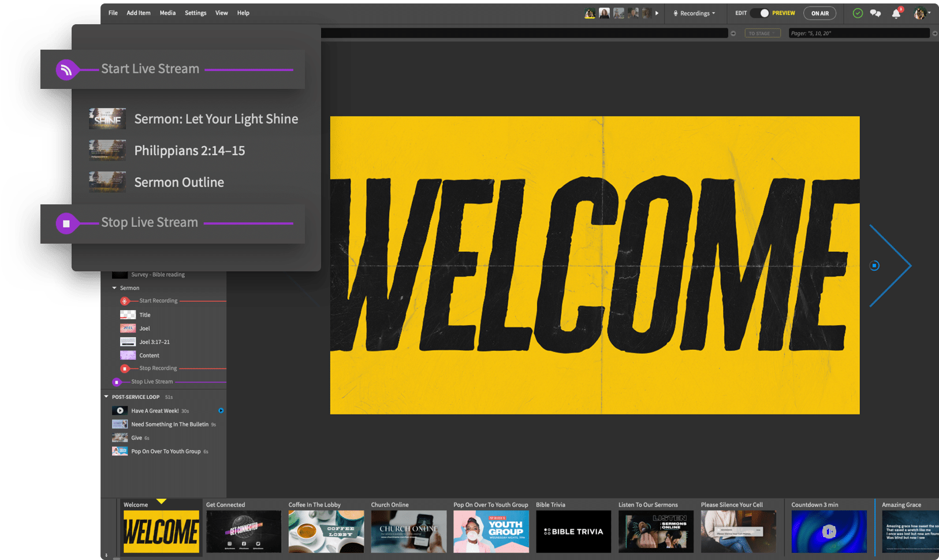Select the Bible Trivia slide thumbnail

[x=573, y=531]
